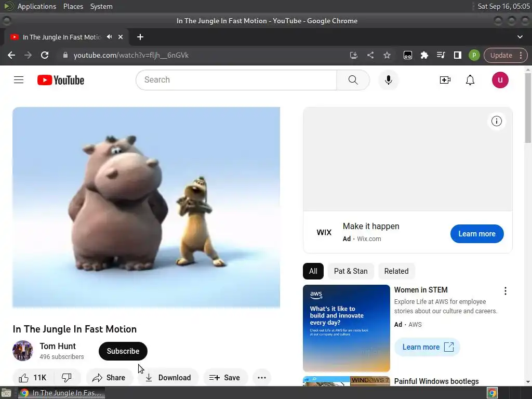The width and height of the screenshot is (532, 399).
Task: Click the show desktop icon in taskbar
Action: (x=6, y=393)
